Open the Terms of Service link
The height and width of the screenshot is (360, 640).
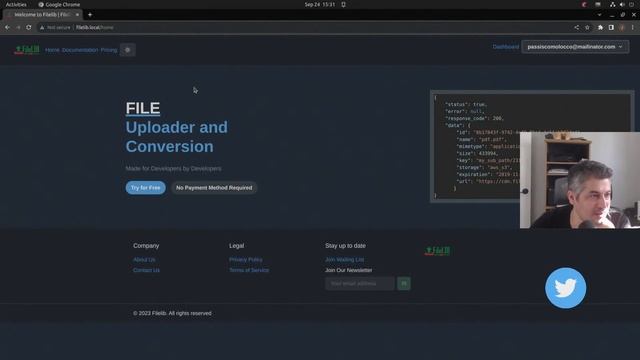tap(249, 270)
